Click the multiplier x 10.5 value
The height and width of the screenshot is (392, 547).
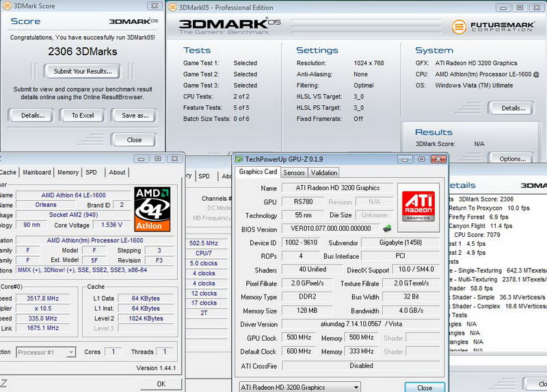click(x=43, y=309)
